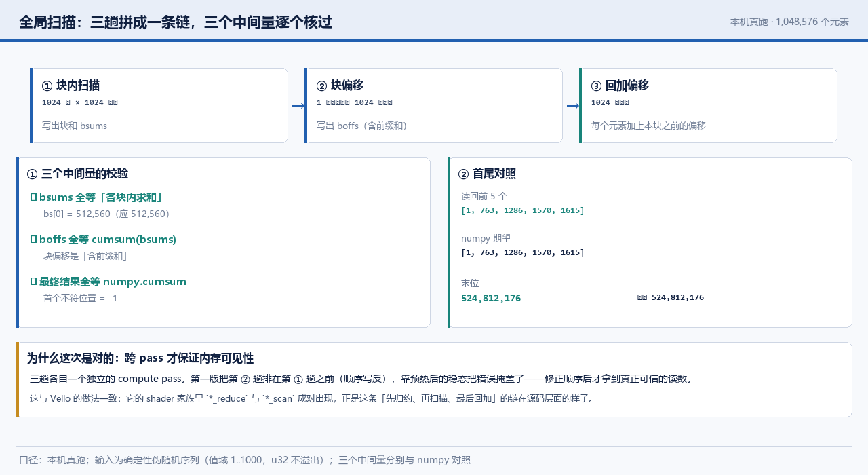Image resolution: width=868 pixels, height=475 pixels.
Task: Click the text 写出 boffs（含前缀和）
Action: coord(363,126)
